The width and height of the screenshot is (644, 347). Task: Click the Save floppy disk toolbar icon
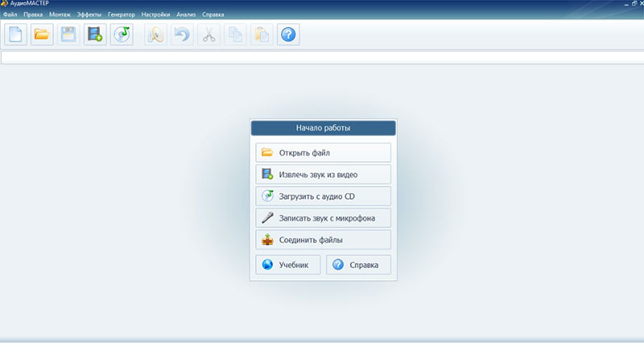tap(68, 35)
